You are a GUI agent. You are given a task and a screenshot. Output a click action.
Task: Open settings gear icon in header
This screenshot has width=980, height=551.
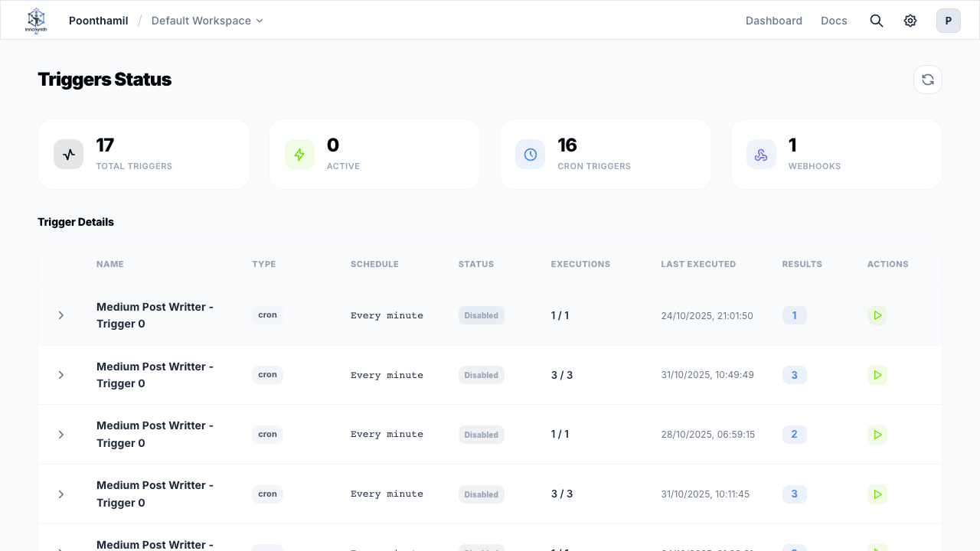(910, 21)
